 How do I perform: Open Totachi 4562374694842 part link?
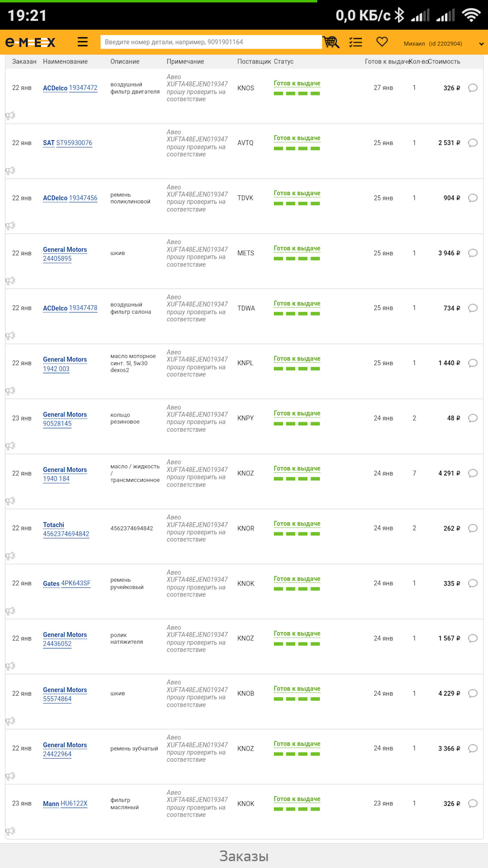pos(66,534)
